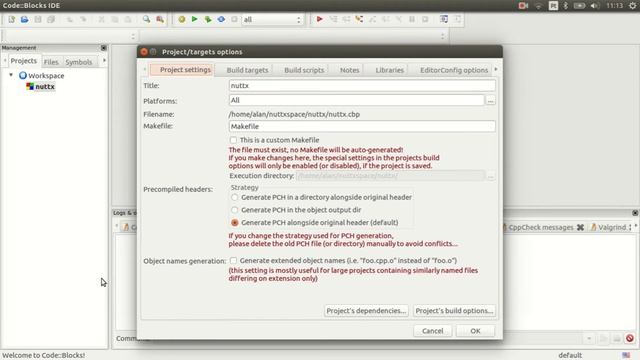Open the Build scripts tab
640x360 pixels.
pos(304,70)
